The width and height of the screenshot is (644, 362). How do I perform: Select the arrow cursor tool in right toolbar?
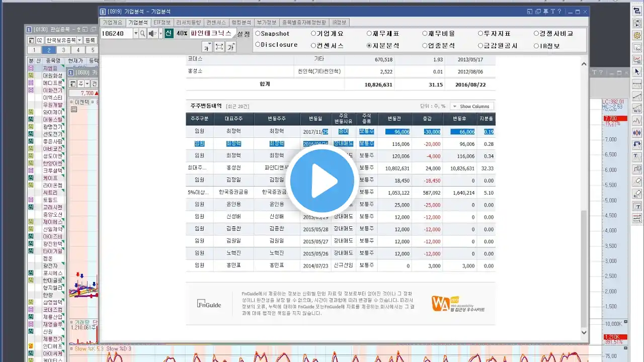click(637, 72)
